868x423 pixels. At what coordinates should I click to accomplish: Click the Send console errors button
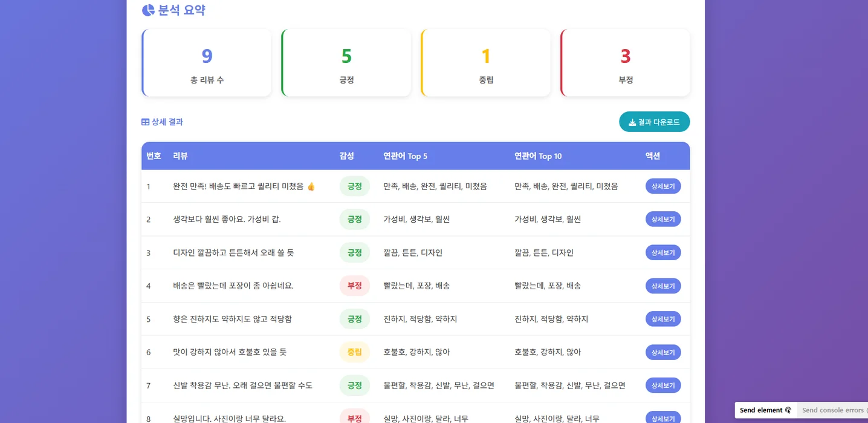(x=833, y=410)
